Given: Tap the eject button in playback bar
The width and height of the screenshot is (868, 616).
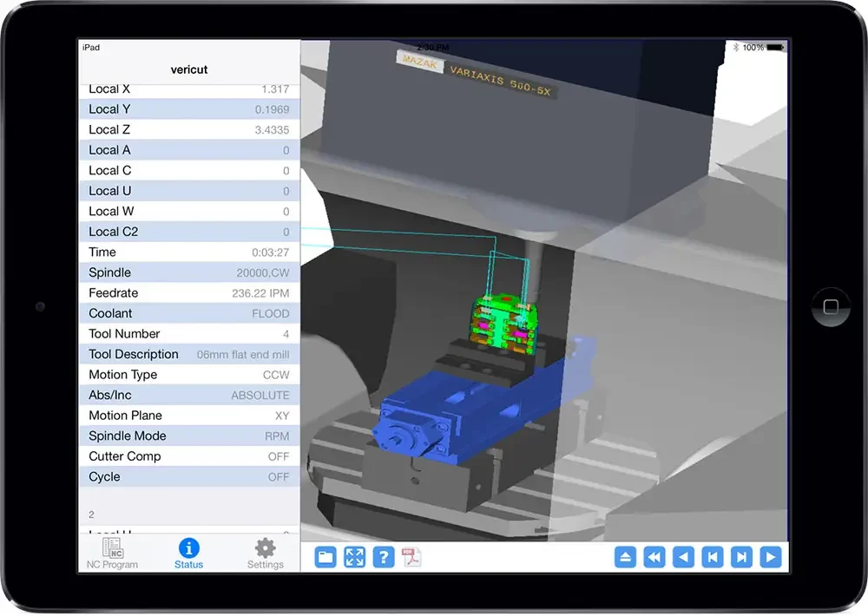Looking at the screenshot, I should 625,557.
